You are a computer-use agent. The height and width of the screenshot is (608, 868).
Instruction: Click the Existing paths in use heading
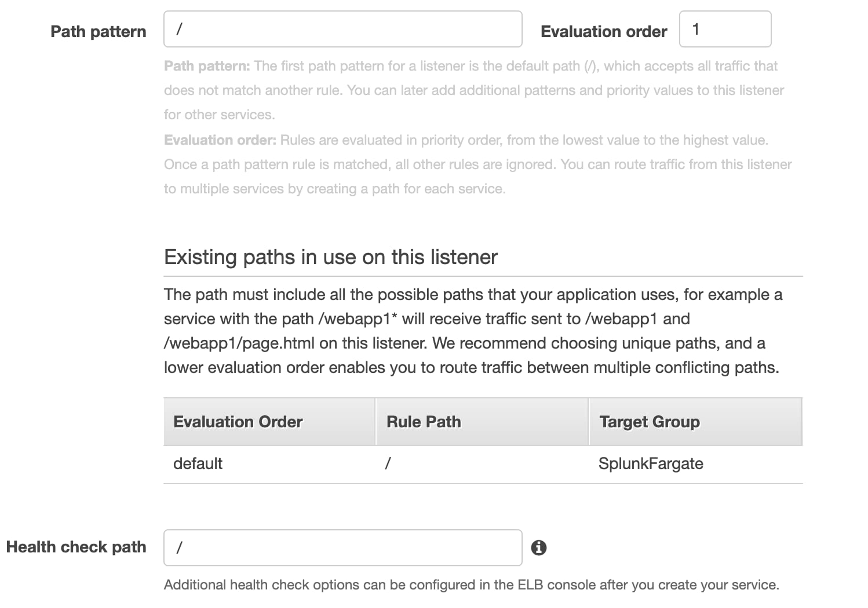coord(331,257)
